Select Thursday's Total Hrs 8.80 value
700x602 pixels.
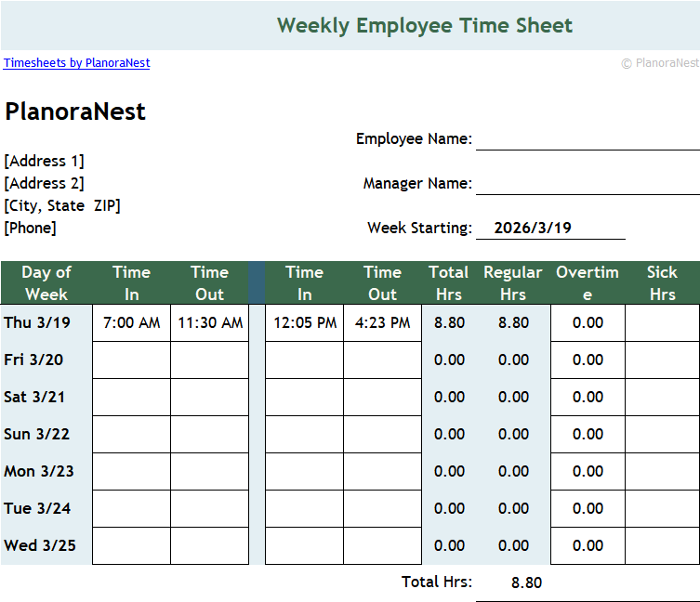point(450,322)
